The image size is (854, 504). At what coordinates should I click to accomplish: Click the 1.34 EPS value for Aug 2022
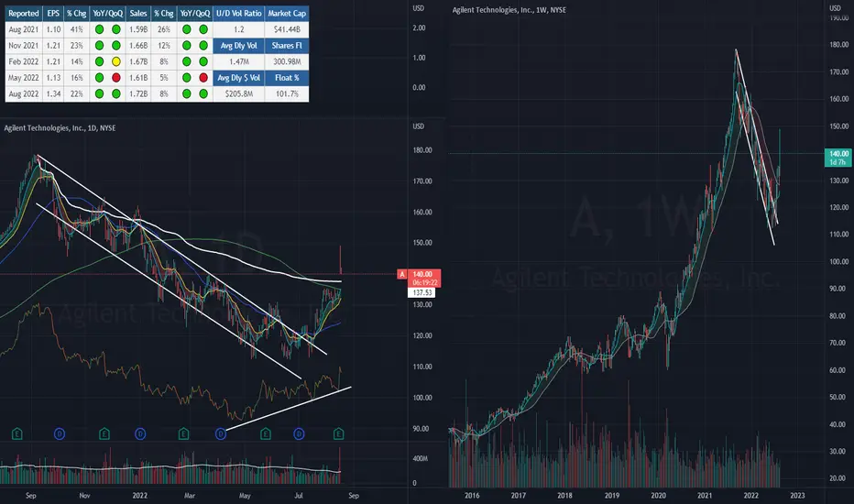[53, 93]
